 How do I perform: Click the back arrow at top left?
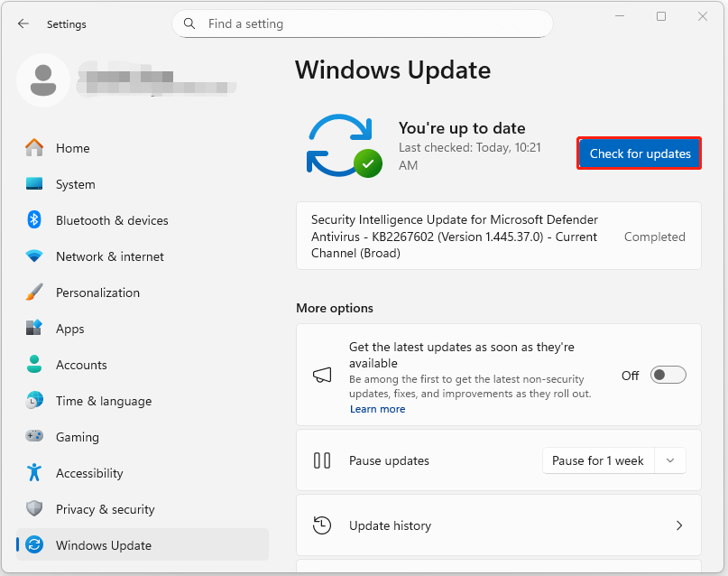click(x=23, y=24)
